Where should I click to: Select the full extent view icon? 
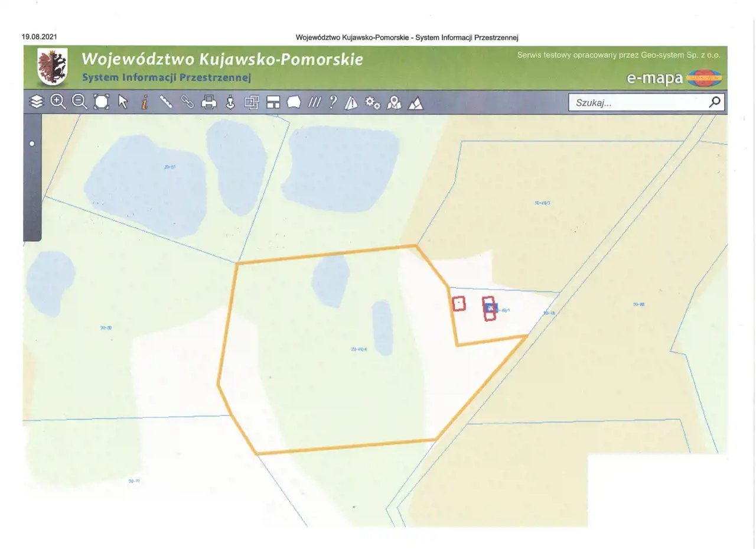point(102,102)
